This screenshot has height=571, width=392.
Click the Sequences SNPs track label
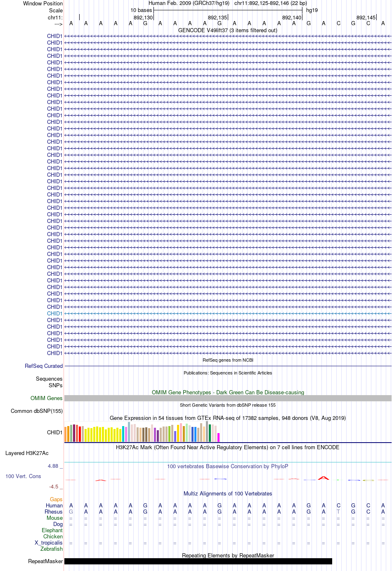click(49, 382)
